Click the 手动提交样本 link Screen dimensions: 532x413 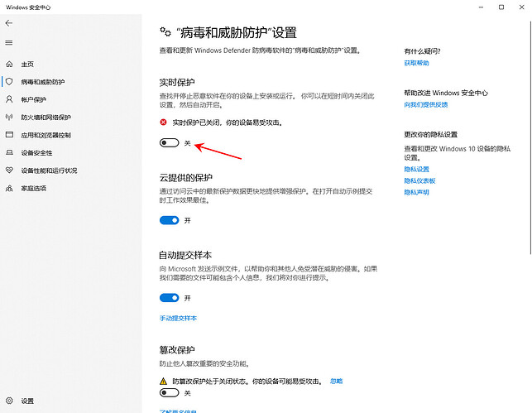point(178,318)
